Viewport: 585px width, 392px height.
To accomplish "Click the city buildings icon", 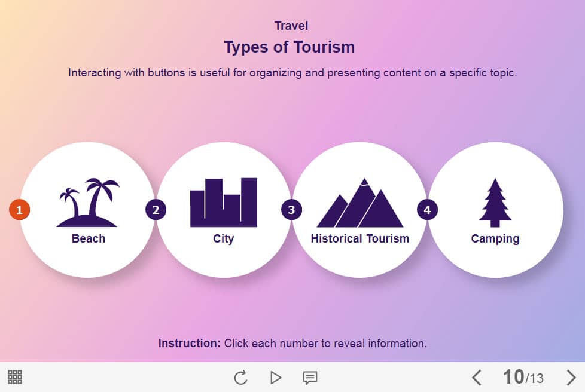I will (224, 203).
